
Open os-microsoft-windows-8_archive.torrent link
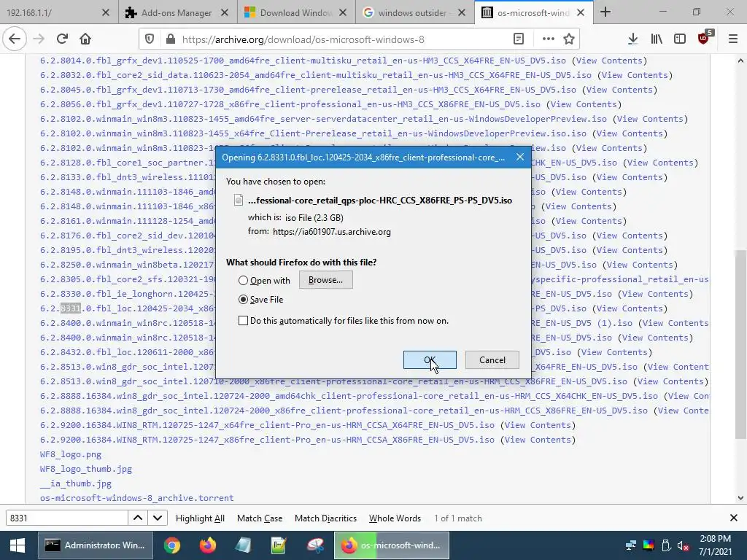coord(136,497)
